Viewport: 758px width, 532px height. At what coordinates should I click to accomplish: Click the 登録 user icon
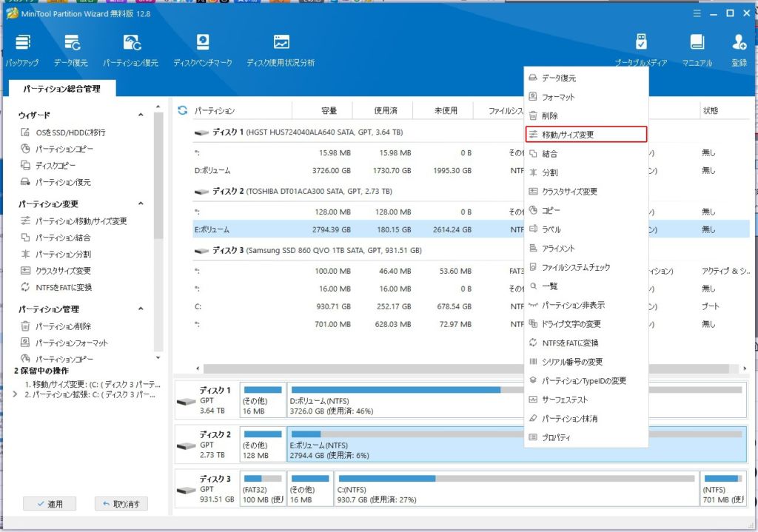pos(739,44)
